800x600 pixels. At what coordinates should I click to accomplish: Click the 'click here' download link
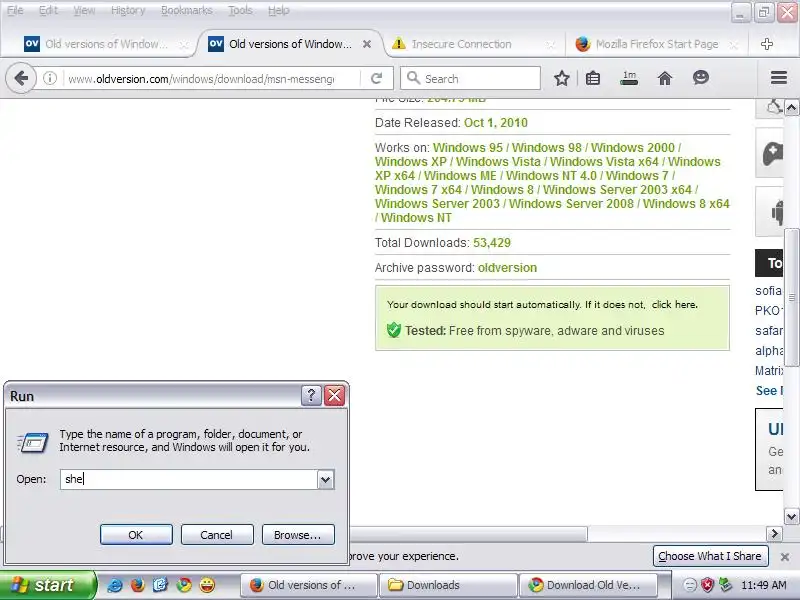pyautogui.click(x=674, y=305)
